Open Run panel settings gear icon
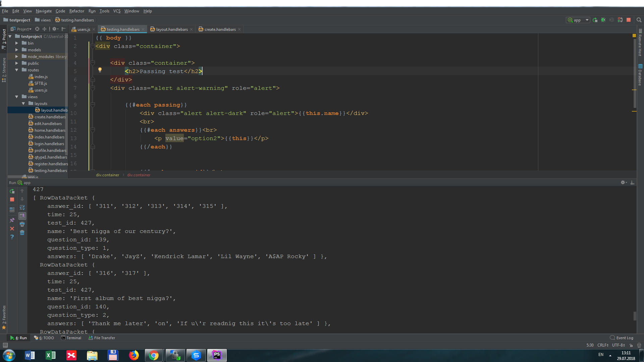Screen dimensions: 644x362 624,183
